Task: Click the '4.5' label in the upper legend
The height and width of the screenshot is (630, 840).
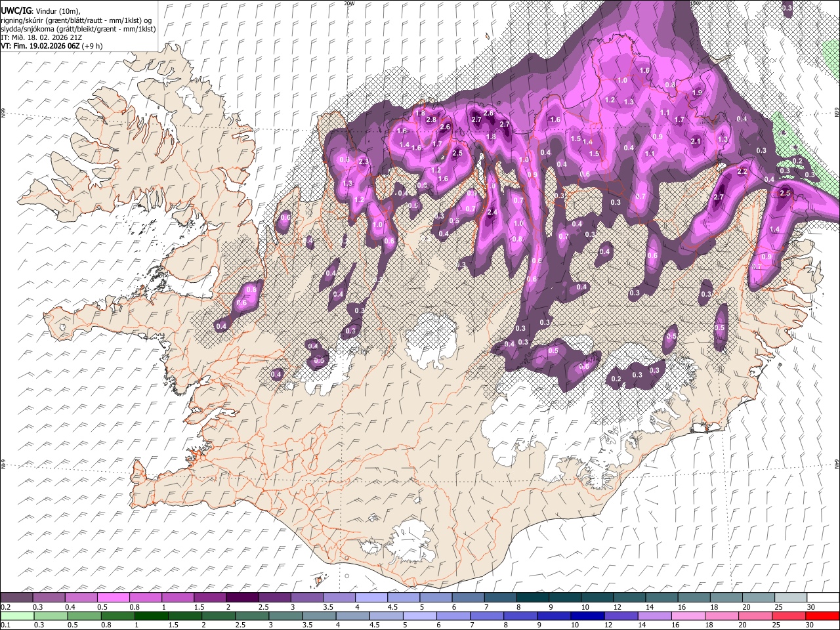Action: point(392,607)
